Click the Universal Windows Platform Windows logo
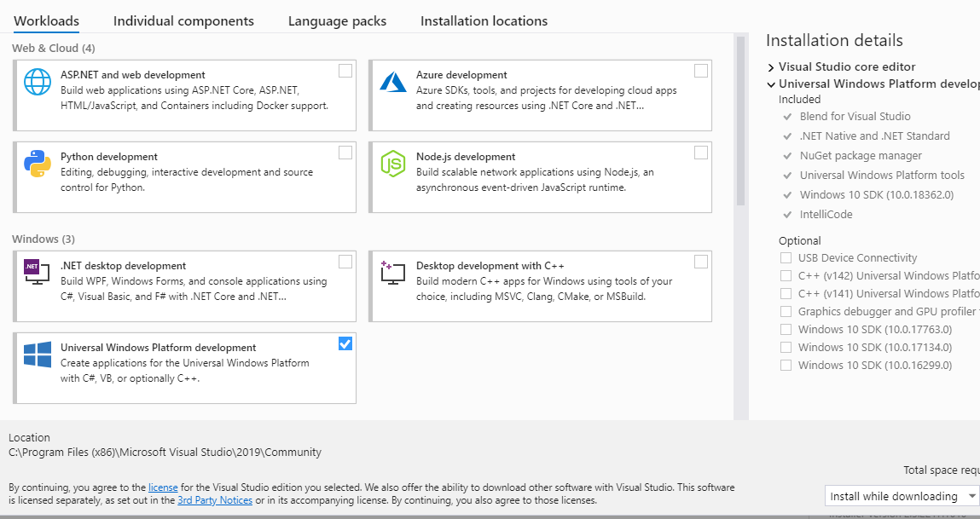The image size is (980, 519). point(38,355)
